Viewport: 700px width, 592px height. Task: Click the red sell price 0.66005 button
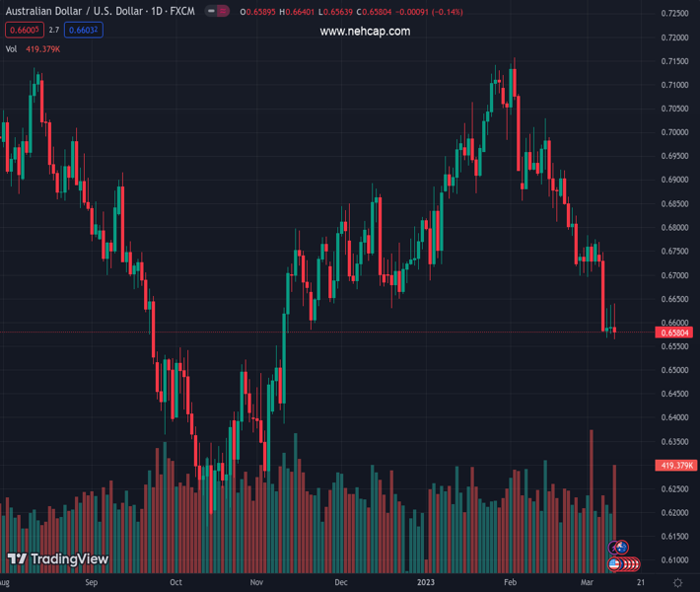23,31
